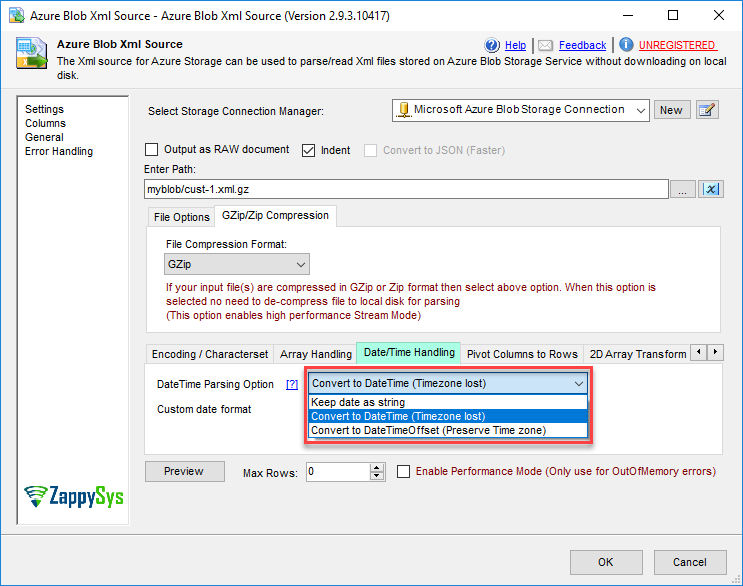Image resolution: width=743 pixels, height=586 pixels.
Task: Click the Help question mark icon
Action: click(x=492, y=45)
